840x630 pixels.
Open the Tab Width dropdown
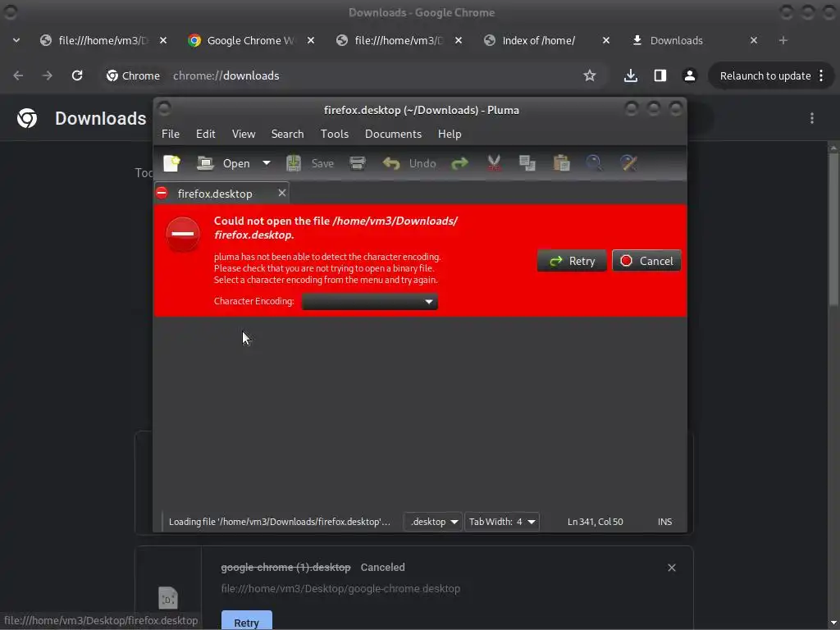pos(501,522)
